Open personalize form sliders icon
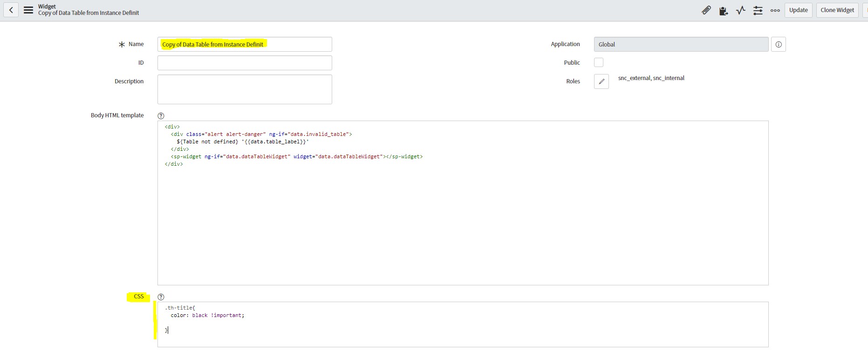This screenshot has width=868, height=351. coord(758,10)
